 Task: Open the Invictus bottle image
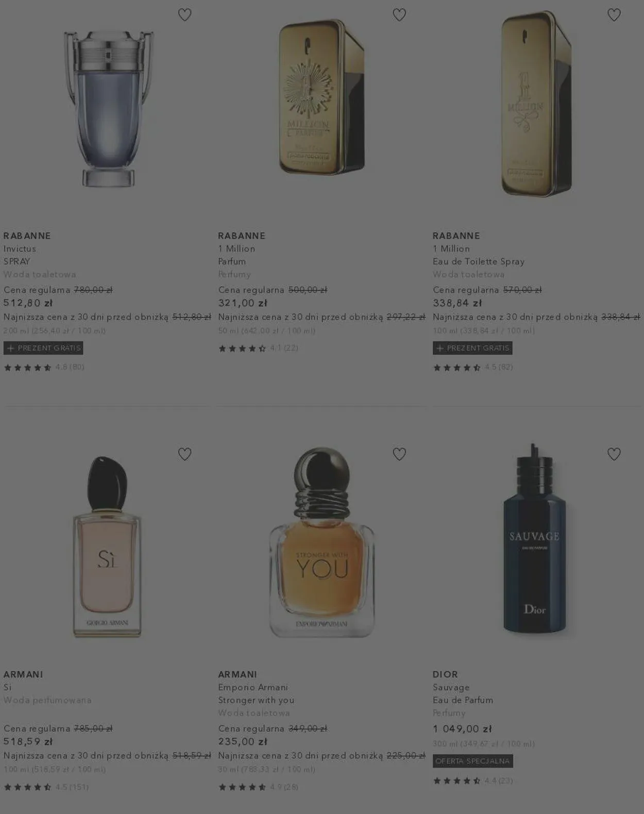click(108, 108)
